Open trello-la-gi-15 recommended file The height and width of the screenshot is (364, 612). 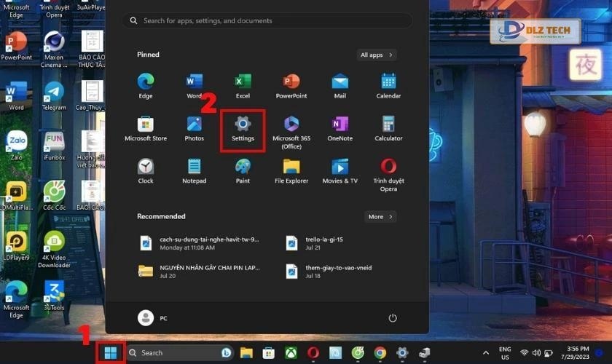315,243
